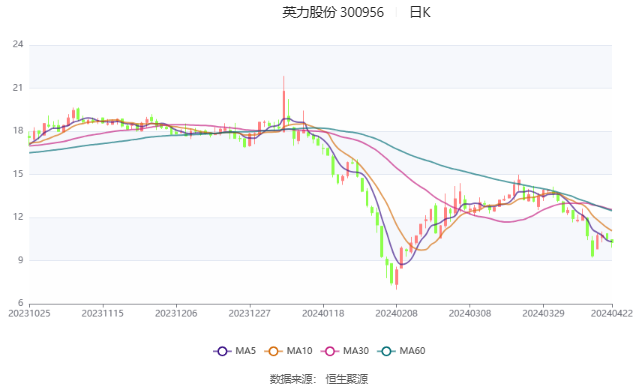637x387 pixels.
Task: Click the lowest red candlestick near 20240208
Action: click(396, 278)
